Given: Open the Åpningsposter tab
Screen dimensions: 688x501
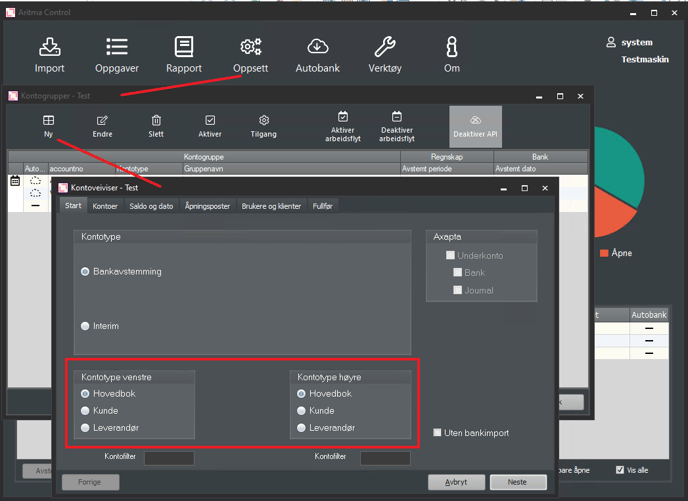Looking at the screenshot, I should (x=207, y=206).
